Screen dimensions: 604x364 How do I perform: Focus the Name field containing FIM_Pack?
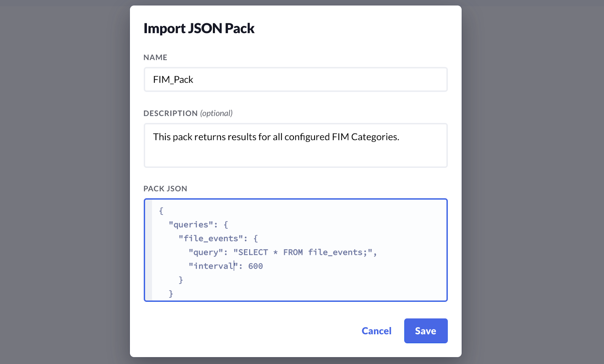tap(295, 80)
